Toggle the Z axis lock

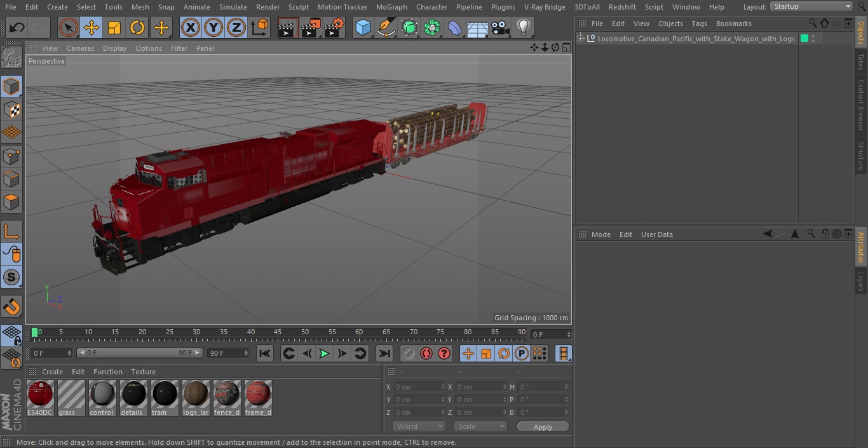(x=236, y=27)
